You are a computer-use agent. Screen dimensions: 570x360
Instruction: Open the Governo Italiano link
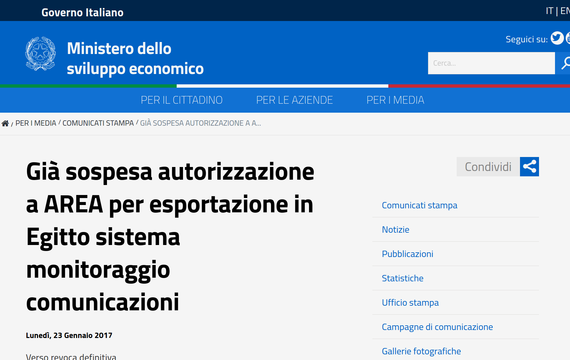83,12
